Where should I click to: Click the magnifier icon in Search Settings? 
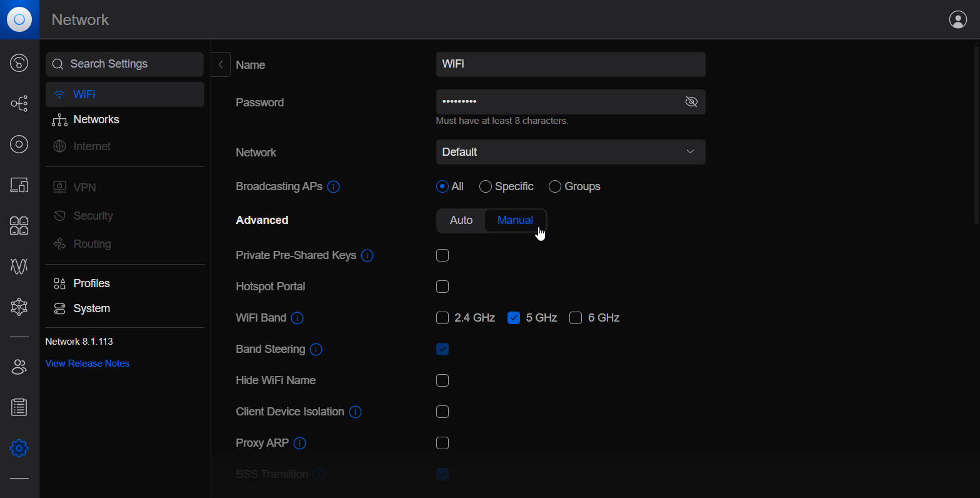[x=58, y=64]
